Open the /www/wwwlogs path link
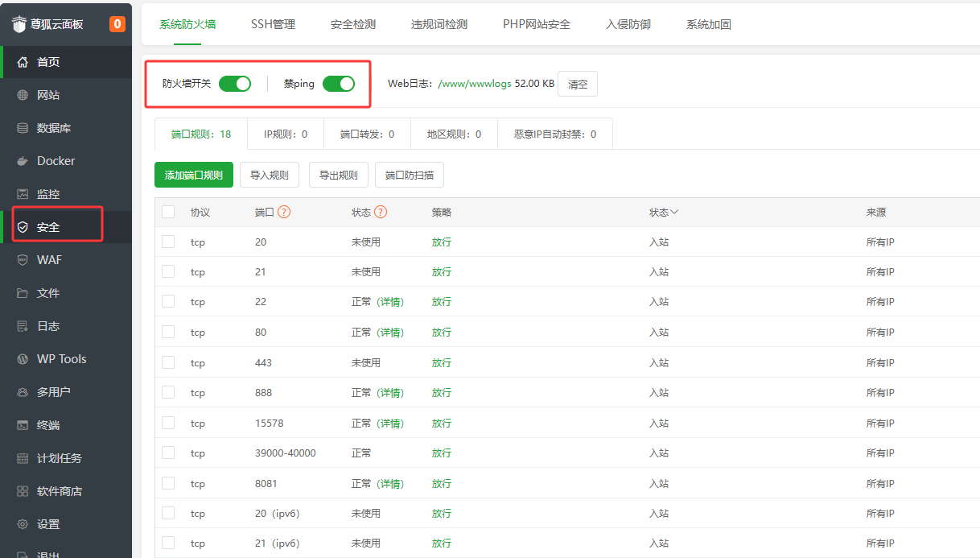 pyautogui.click(x=475, y=84)
